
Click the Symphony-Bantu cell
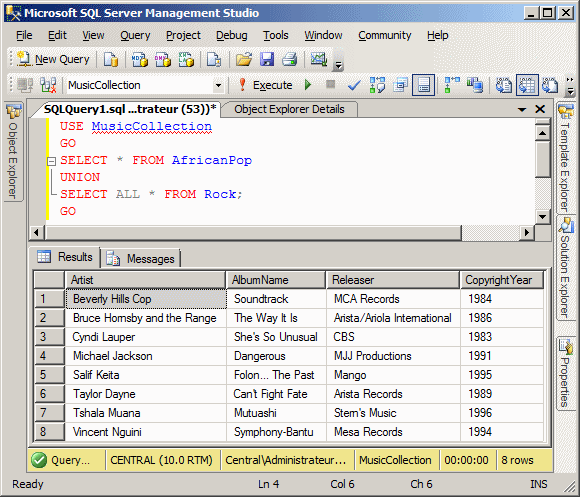click(x=276, y=432)
